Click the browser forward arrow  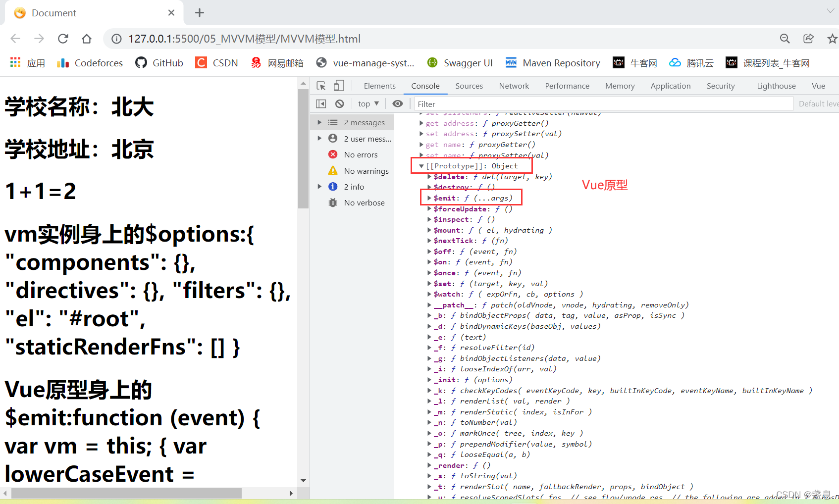pos(39,39)
